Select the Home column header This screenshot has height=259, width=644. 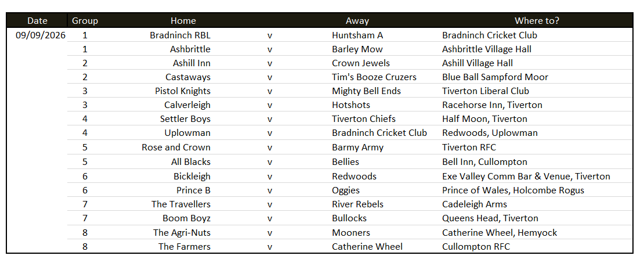[x=183, y=20]
